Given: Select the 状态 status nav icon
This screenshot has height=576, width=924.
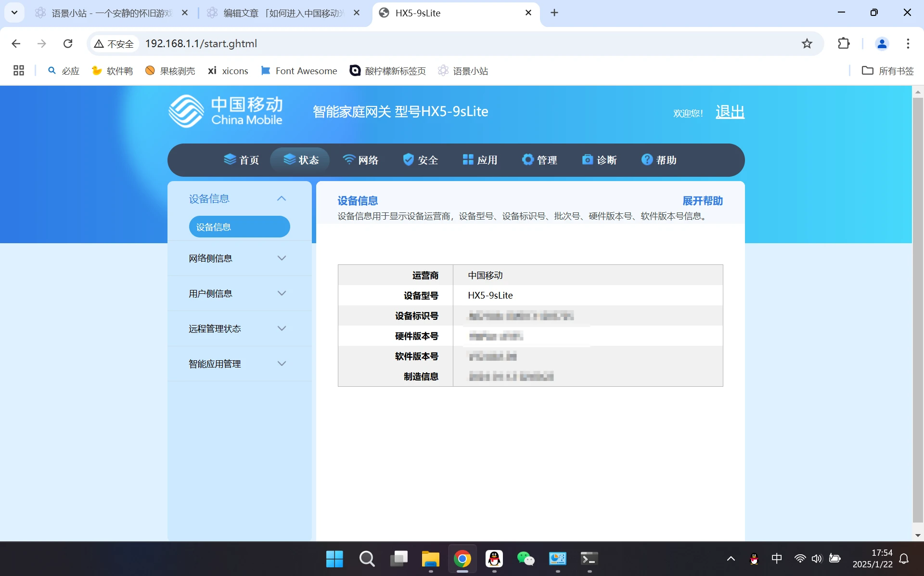Looking at the screenshot, I should 289,159.
